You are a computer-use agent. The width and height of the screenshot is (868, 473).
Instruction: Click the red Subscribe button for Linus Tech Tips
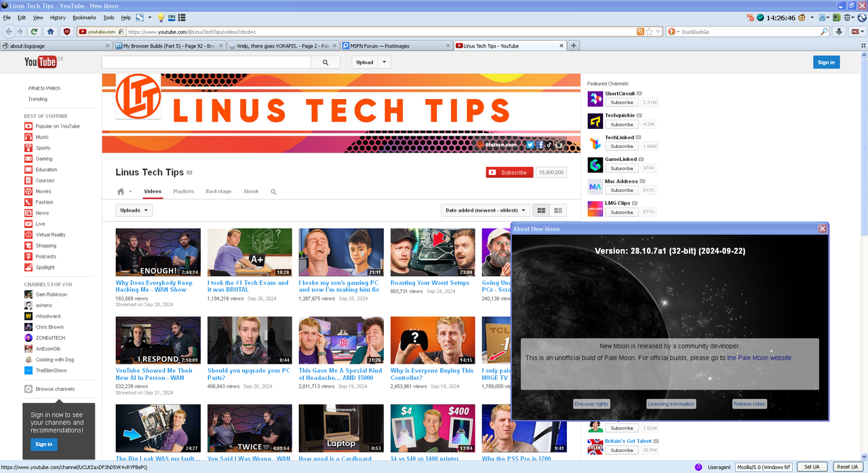click(x=509, y=172)
